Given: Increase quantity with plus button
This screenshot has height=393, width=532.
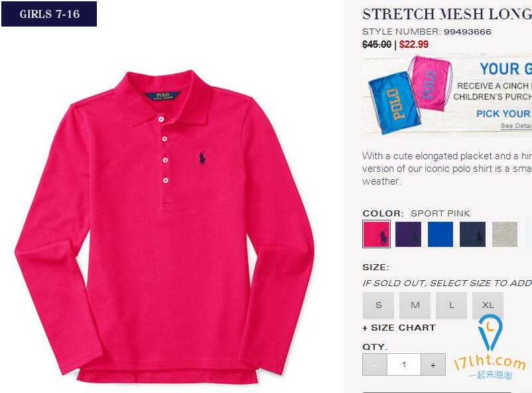Looking at the screenshot, I should (x=433, y=364).
